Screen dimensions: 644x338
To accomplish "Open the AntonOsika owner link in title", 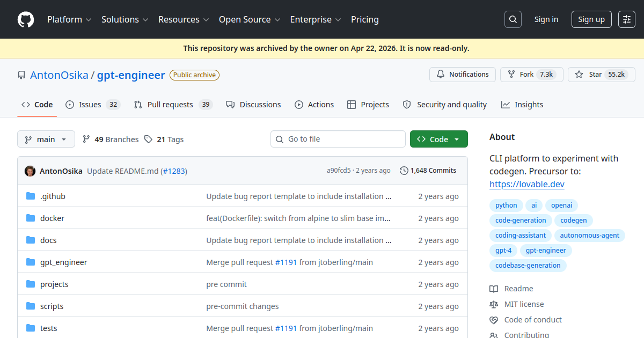I will tap(59, 75).
